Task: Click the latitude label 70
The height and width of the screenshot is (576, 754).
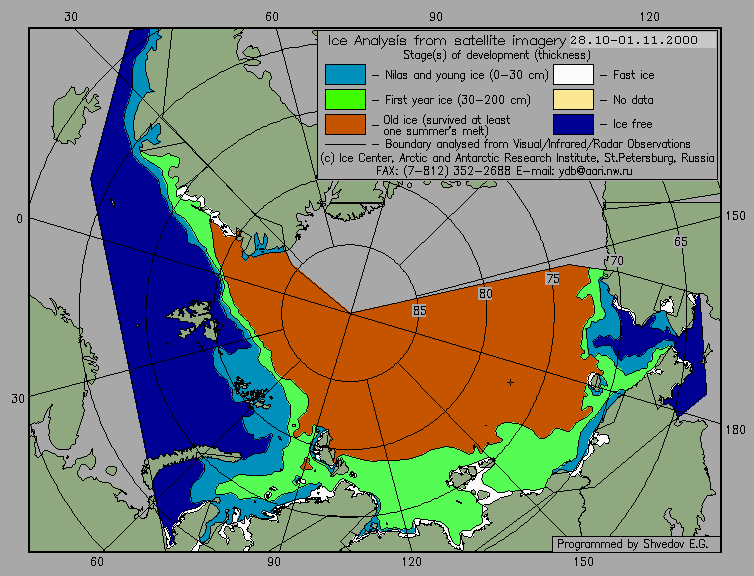Action: tap(616, 261)
